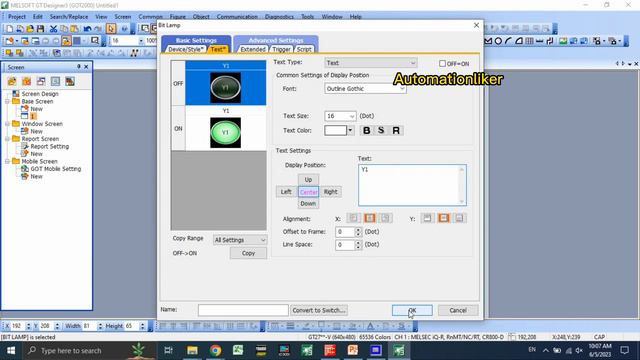Open the Project menu
640x360 pixels.
[x=17, y=17]
